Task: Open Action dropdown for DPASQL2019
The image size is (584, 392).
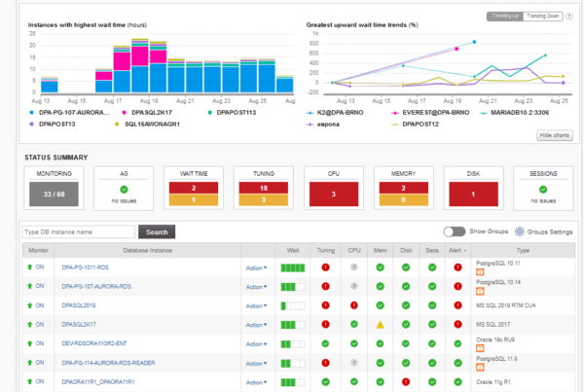Action: [x=256, y=306]
